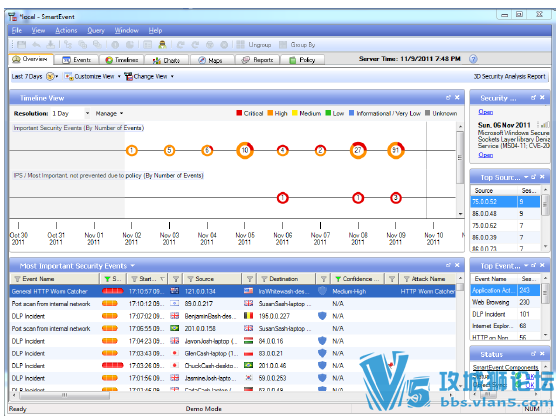
Task: Close the Status panel
Action: 542,354
